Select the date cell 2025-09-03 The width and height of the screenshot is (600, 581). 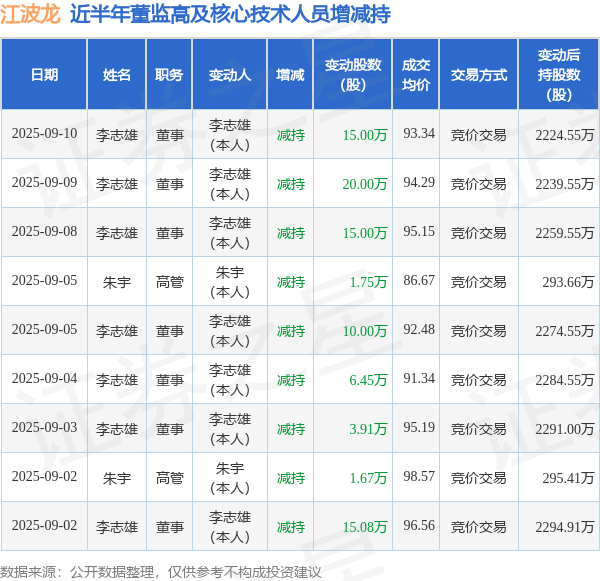click(44, 428)
